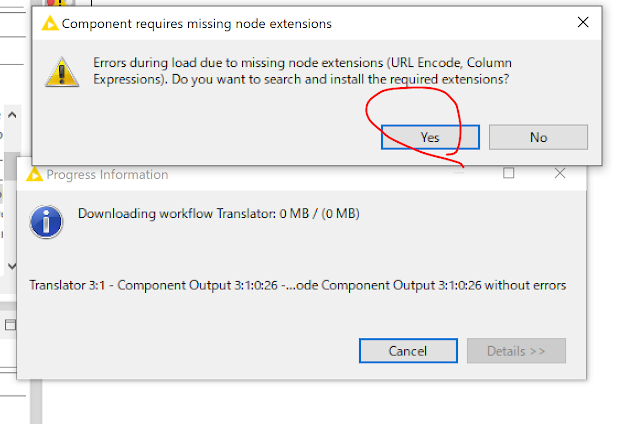The height and width of the screenshot is (424, 640).
Task: Click the 'Component requires missing node extensions' title
Action: pos(197,23)
